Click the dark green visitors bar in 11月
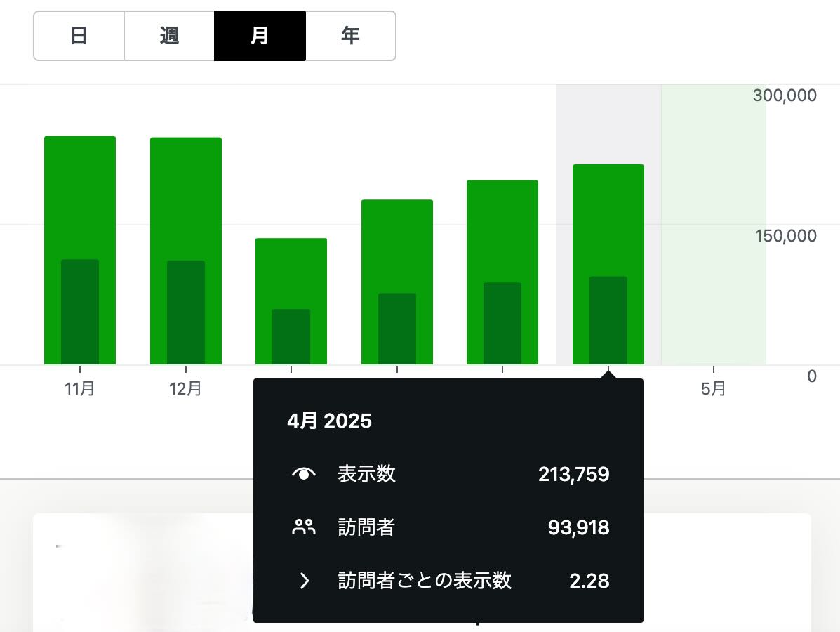This screenshot has width=840, height=632. click(x=80, y=312)
